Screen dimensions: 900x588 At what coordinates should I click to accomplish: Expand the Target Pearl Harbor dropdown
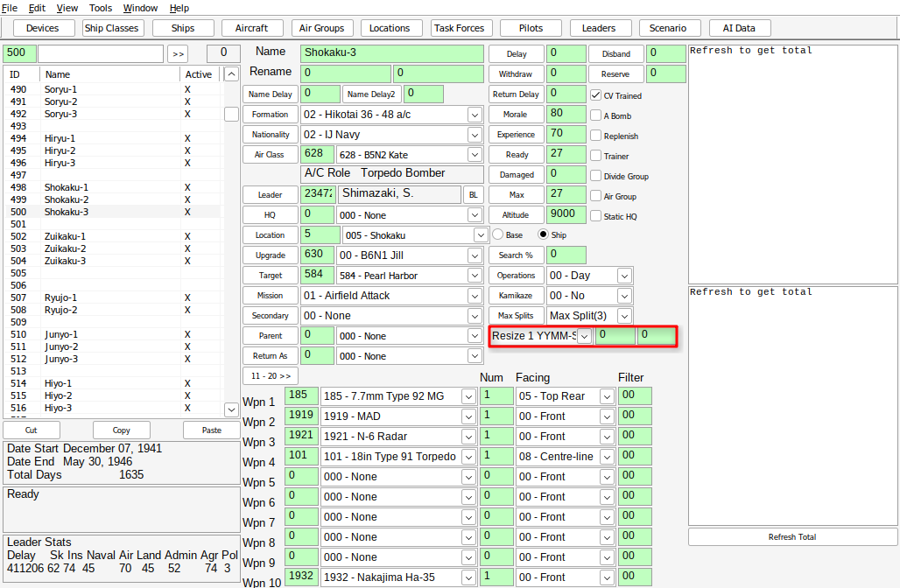(475, 276)
